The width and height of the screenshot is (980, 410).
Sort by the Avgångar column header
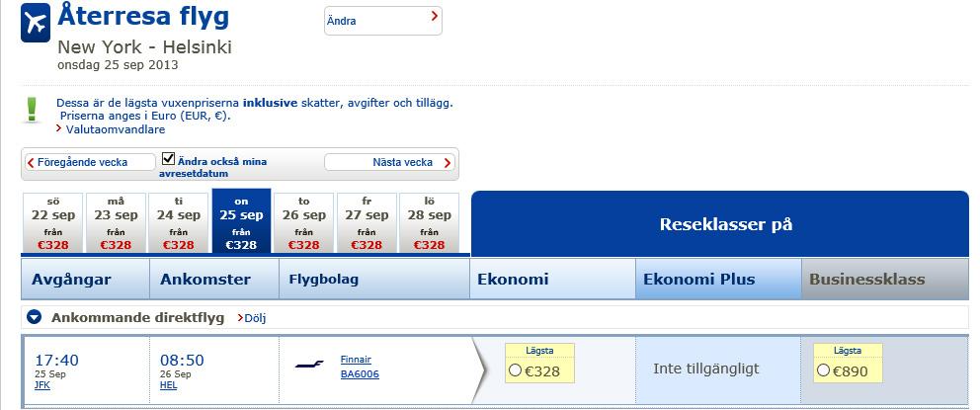click(x=72, y=280)
